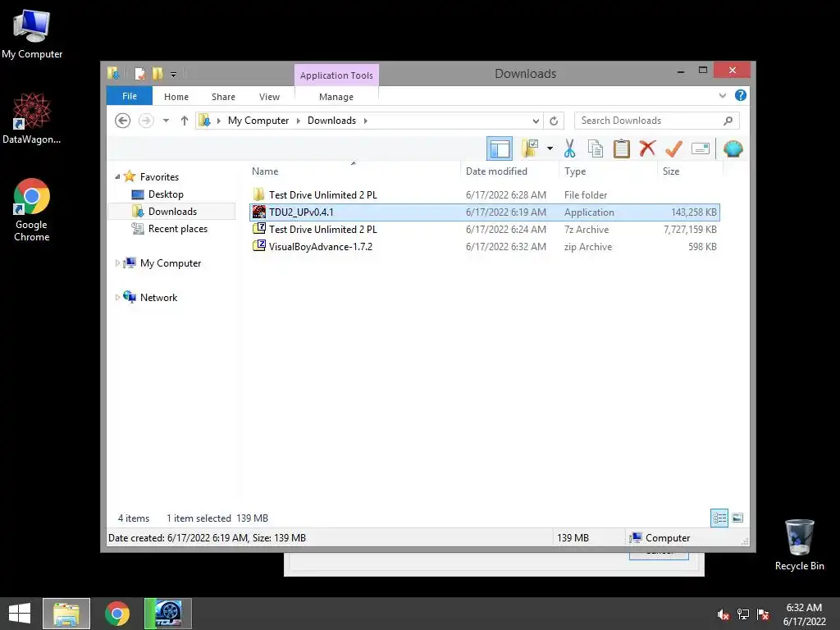Open the Manage ribbon tab

click(336, 97)
